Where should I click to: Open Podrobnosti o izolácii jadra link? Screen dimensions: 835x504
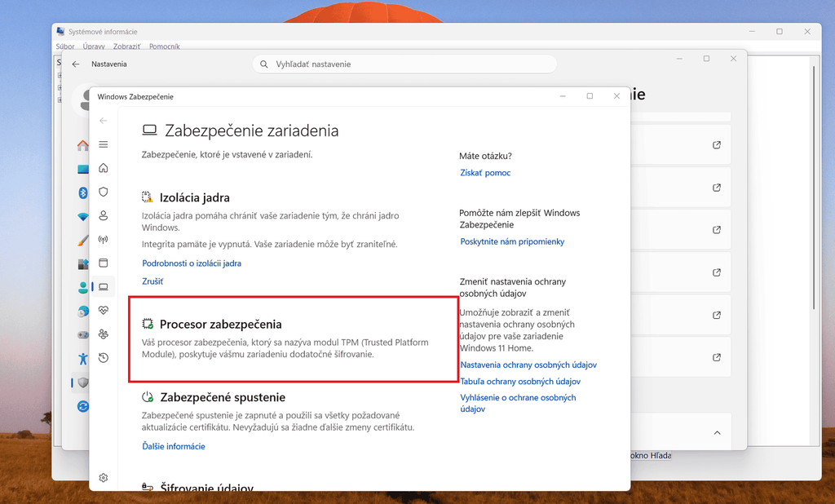coord(192,263)
